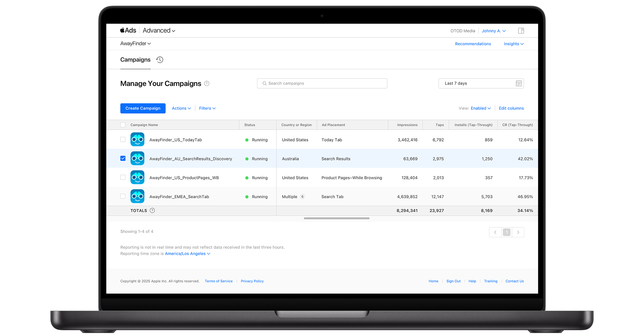
Task: Select all campaigns header checkbox
Action: click(x=123, y=125)
